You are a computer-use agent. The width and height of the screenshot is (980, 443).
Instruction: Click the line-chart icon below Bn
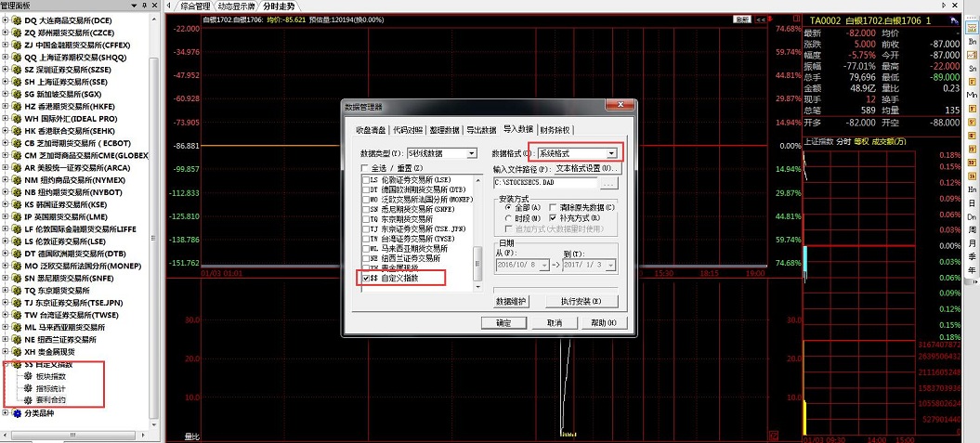pos(972,55)
